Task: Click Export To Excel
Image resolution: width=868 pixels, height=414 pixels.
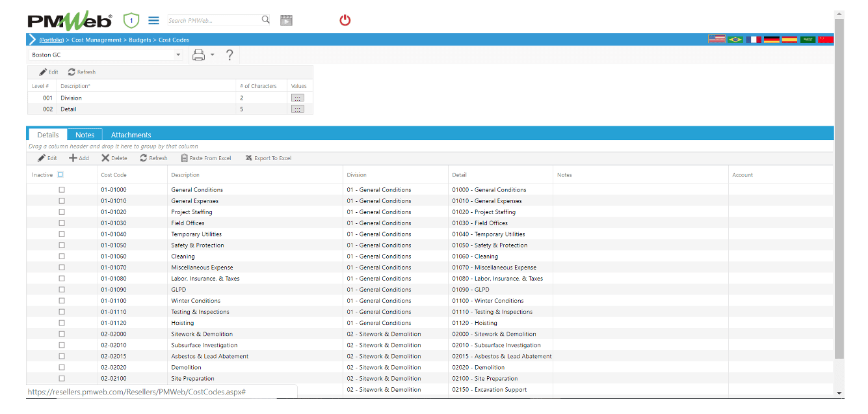Action: pos(269,158)
